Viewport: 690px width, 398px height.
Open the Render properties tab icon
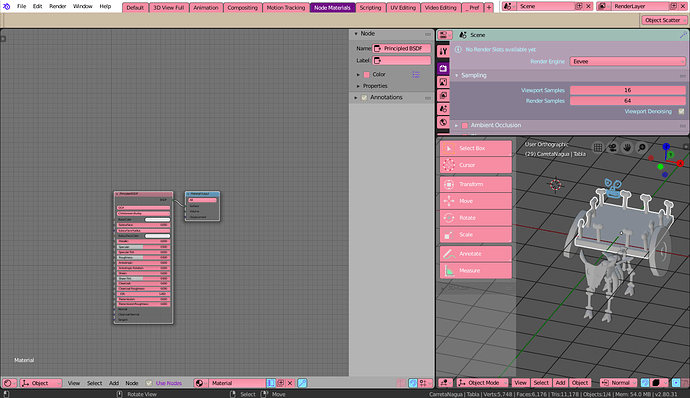[443, 69]
